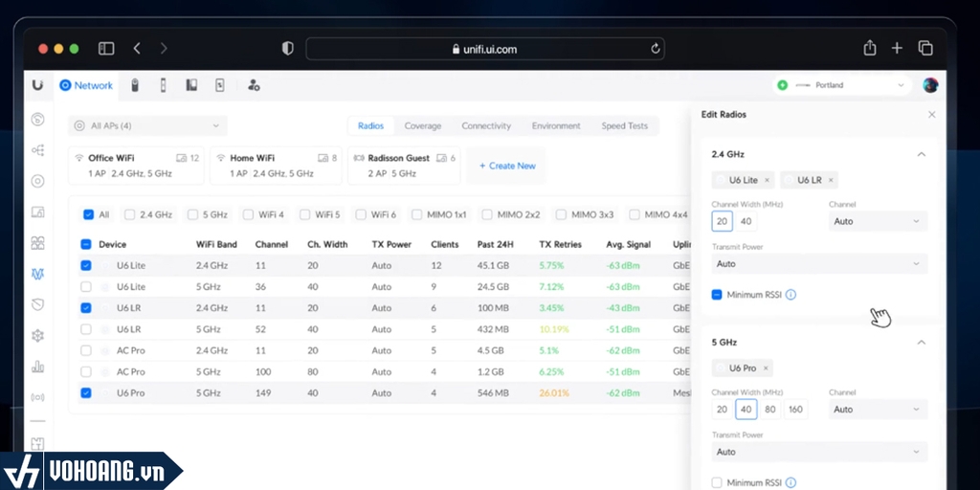Open the Portland site selector dropdown
The height and width of the screenshot is (490, 980).
pos(843,85)
